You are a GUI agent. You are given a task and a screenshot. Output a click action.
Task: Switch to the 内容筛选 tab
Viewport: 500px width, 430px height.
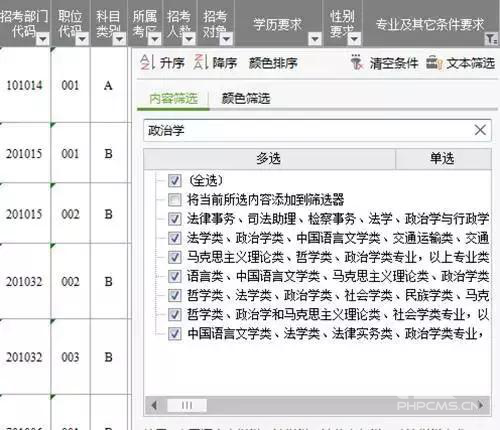pos(173,99)
